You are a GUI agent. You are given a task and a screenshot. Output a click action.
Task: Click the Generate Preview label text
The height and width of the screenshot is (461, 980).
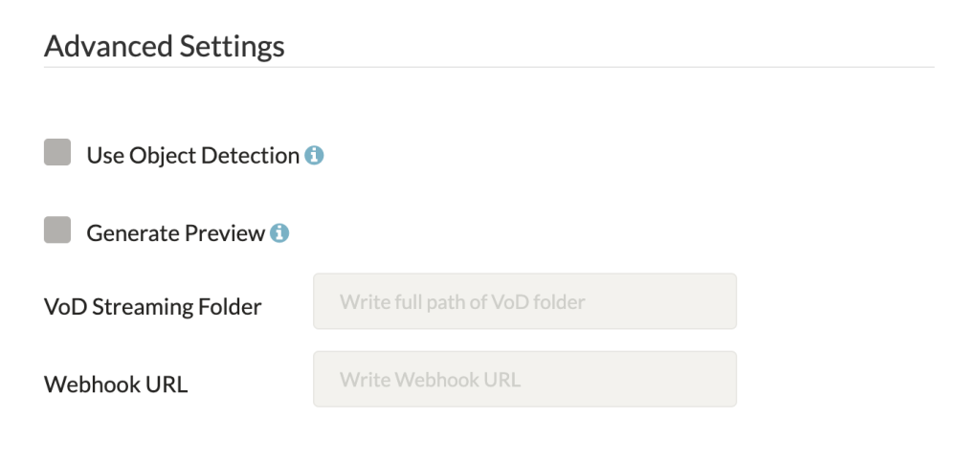tap(176, 233)
